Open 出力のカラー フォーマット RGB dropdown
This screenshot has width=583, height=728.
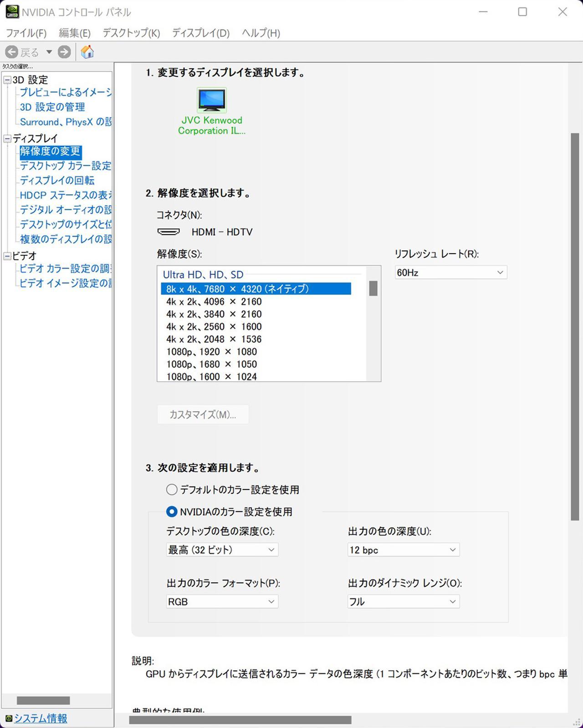click(222, 602)
